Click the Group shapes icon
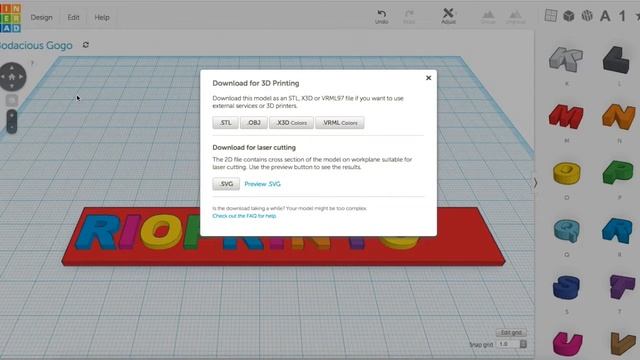The height and width of the screenshot is (360, 640). (488, 17)
